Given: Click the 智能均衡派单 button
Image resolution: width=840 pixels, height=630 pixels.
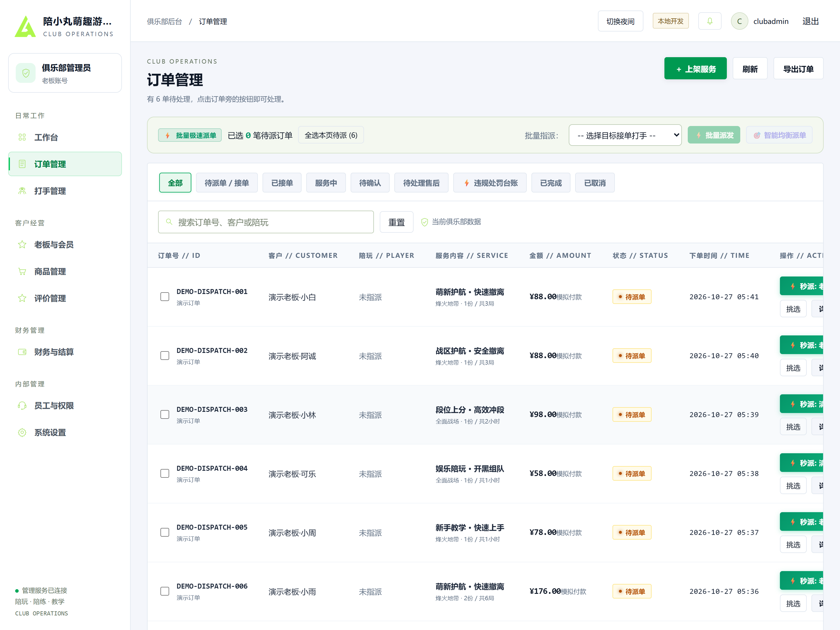Looking at the screenshot, I should [x=779, y=135].
